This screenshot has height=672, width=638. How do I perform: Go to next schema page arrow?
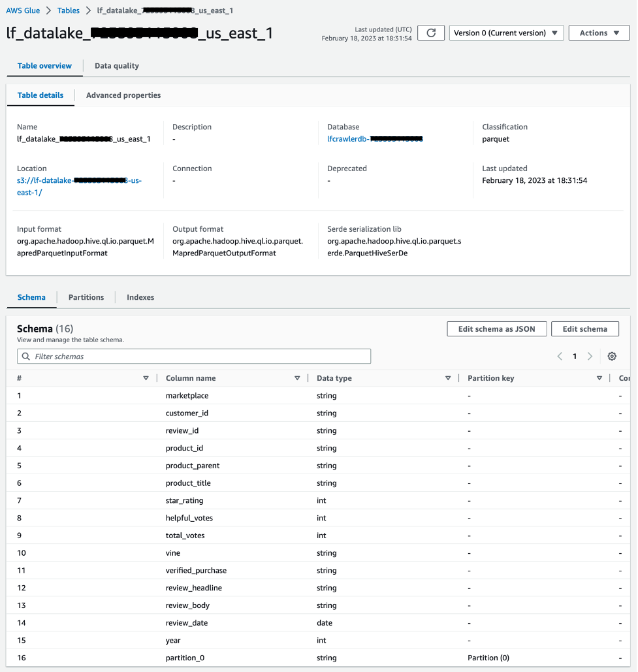click(591, 357)
